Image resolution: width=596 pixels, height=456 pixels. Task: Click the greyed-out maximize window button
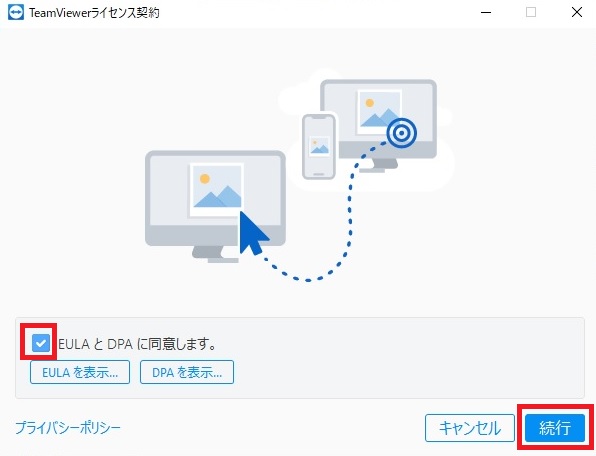click(531, 13)
